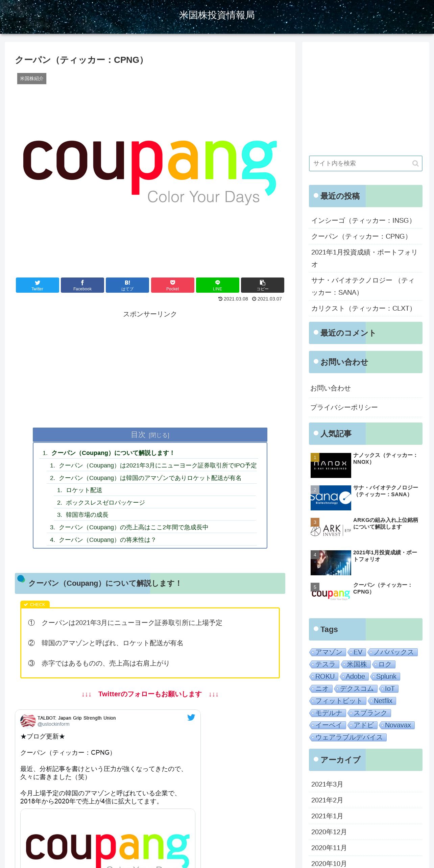Open popular article title ARKGの組み入れ上位銘柄
The image size is (434, 868).
click(x=386, y=523)
